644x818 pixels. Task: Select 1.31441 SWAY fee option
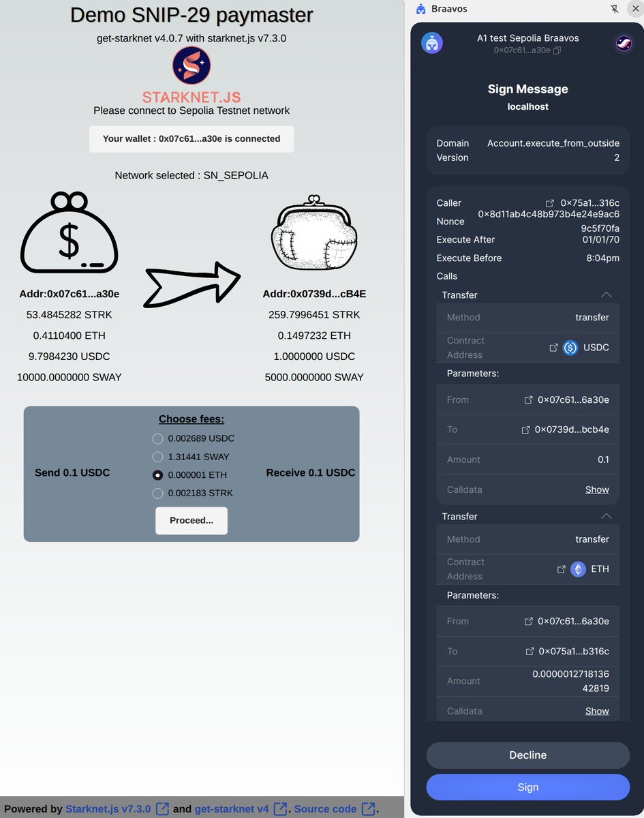click(157, 457)
